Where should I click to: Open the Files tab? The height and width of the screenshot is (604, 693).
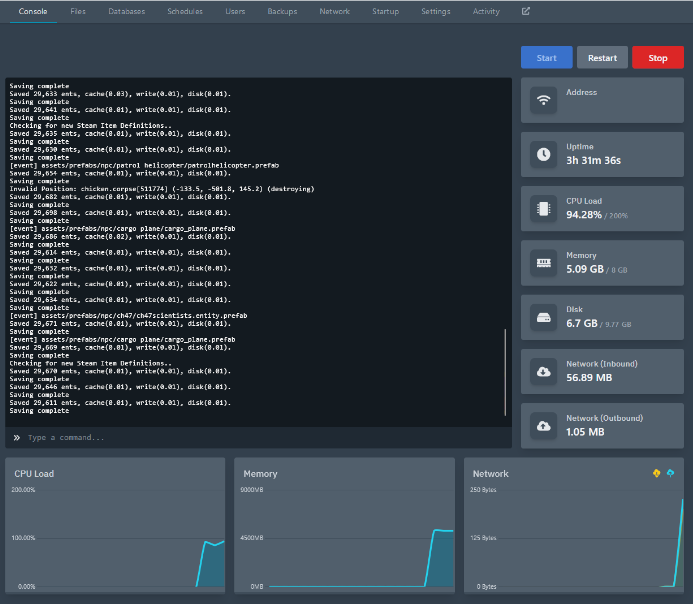(x=78, y=11)
